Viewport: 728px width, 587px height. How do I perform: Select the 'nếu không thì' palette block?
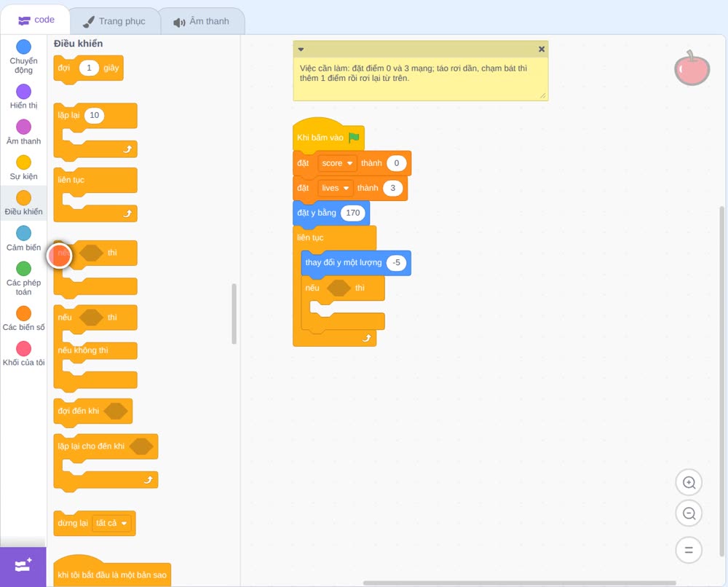pos(95,348)
